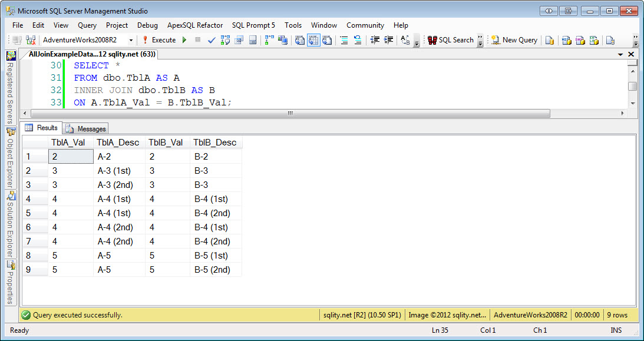This screenshot has height=341, width=644.
Task: Click the TblB_Desc column header
Action: (x=216, y=143)
